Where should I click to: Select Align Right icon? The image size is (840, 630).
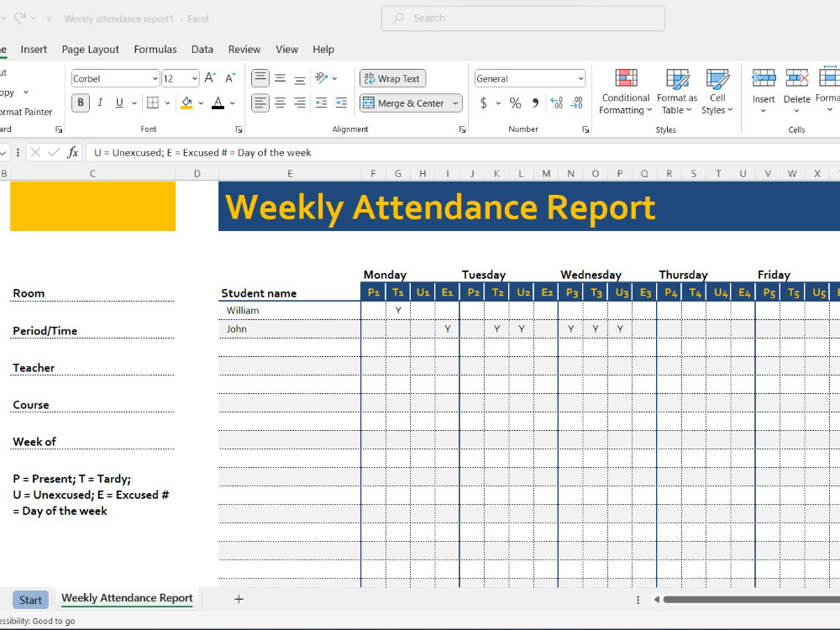(300, 102)
